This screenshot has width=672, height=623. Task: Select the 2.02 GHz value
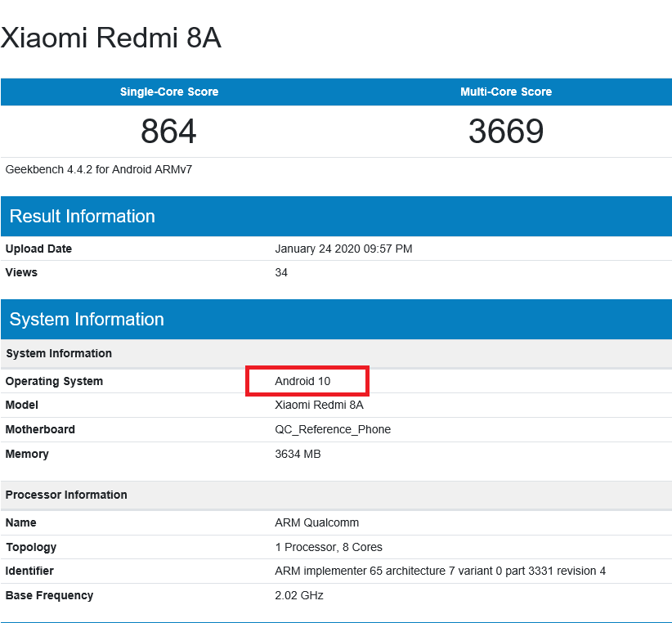click(x=299, y=595)
